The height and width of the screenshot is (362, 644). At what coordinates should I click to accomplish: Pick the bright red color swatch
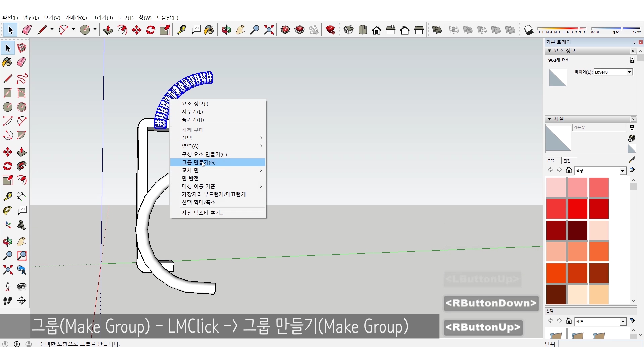(577, 208)
